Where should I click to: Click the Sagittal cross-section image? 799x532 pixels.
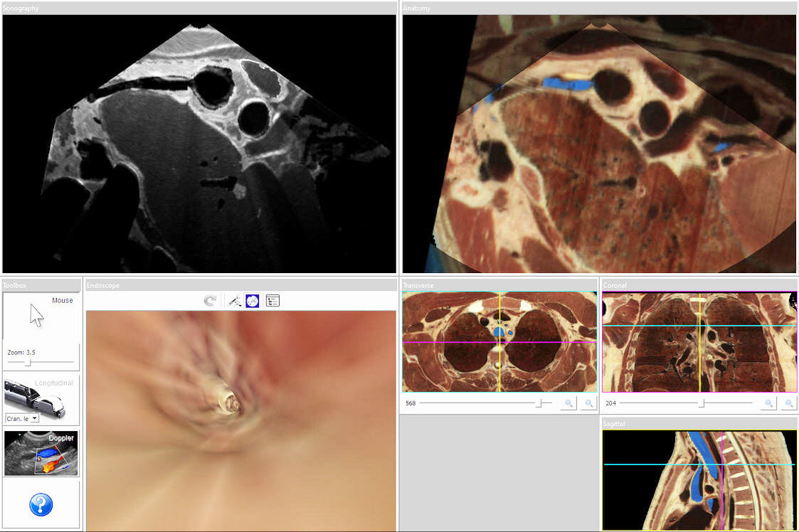point(699,480)
